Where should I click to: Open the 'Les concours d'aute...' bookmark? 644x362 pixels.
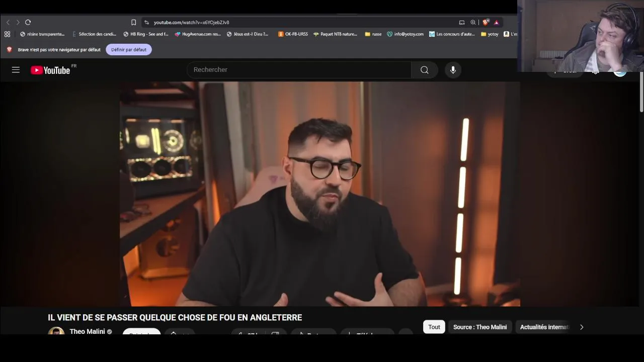(452, 34)
